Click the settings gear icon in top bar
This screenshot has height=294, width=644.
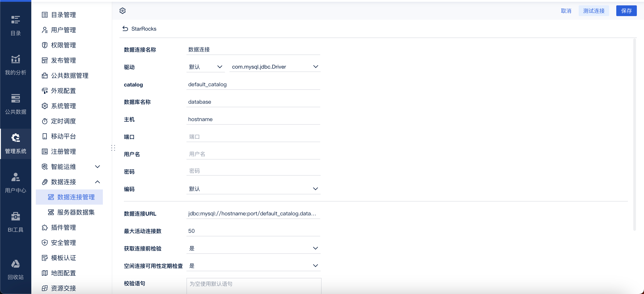coord(123,11)
